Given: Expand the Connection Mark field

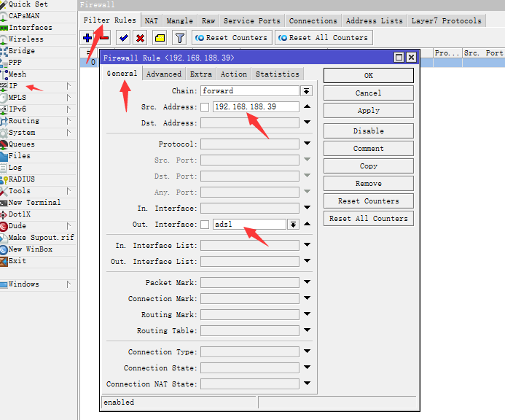Looking at the screenshot, I should [x=308, y=297].
